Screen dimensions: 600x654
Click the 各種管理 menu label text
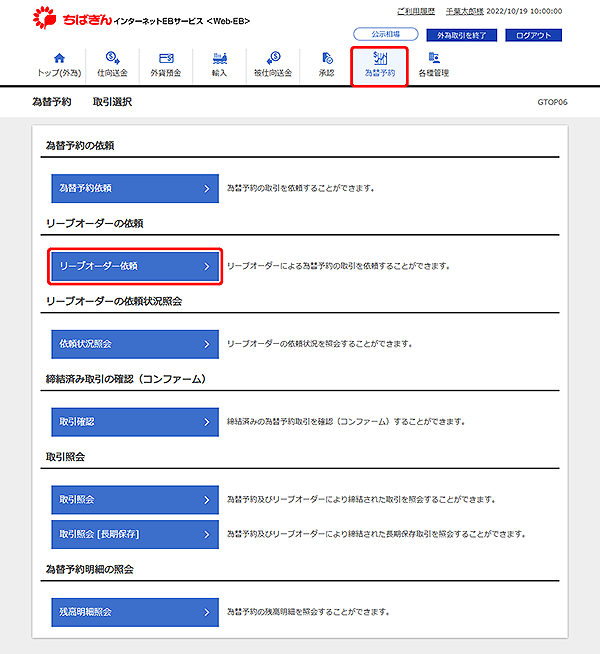click(434, 73)
